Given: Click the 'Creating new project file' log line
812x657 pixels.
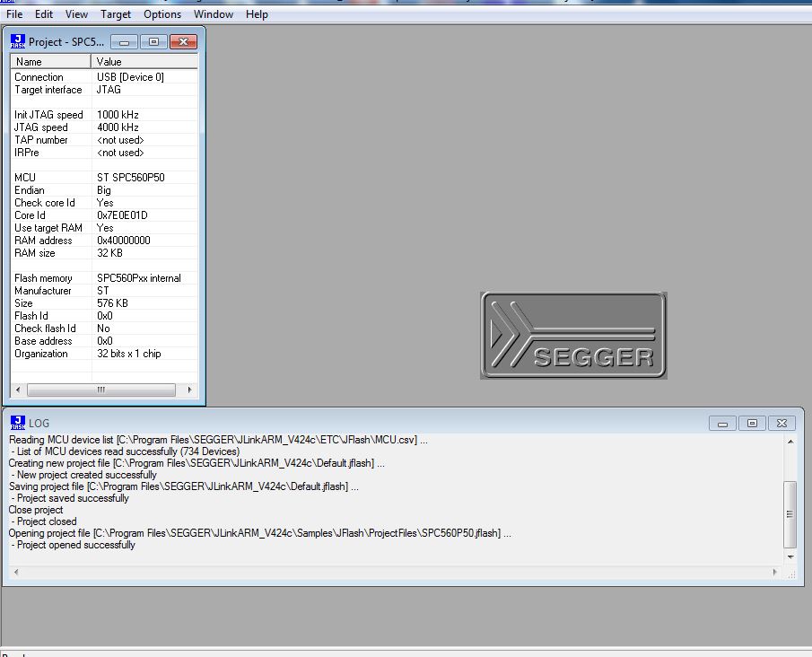Looking at the screenshot, I should point(196,463).
